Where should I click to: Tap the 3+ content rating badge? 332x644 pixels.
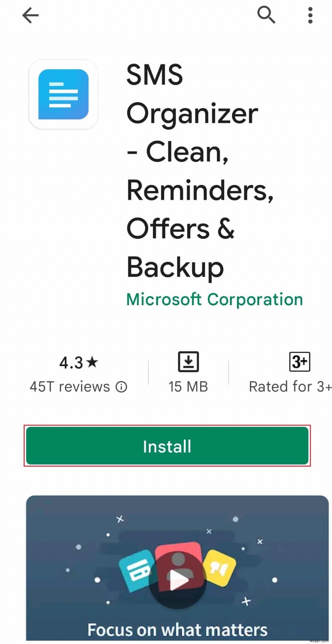tap(299, 362)
